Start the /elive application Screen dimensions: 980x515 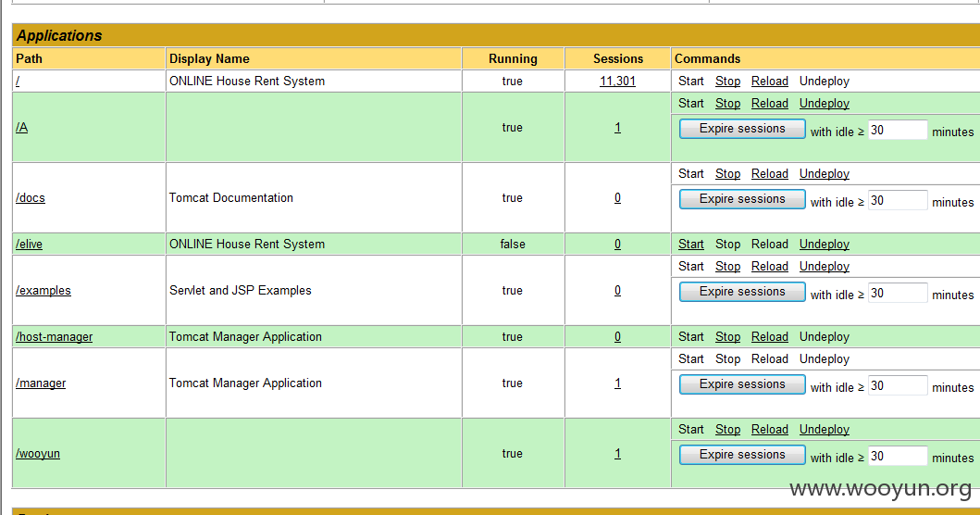pos(691,244)
